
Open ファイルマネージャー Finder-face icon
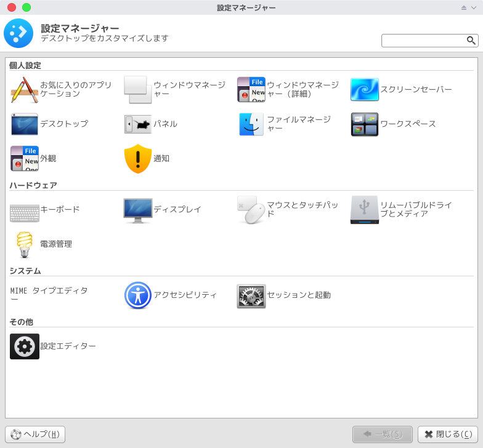[251, 124]
